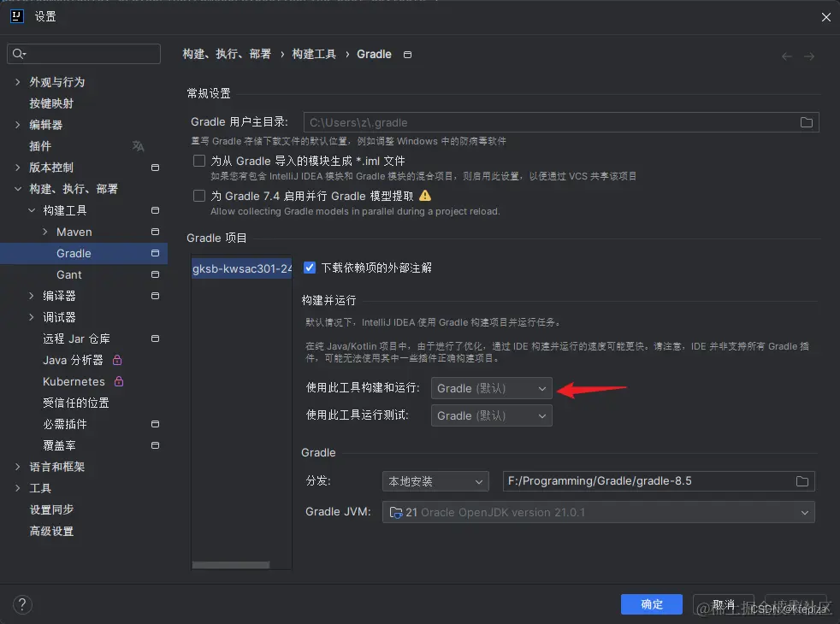Click the 取消 button
Screen dimensions: 840x624
(723, 604)
